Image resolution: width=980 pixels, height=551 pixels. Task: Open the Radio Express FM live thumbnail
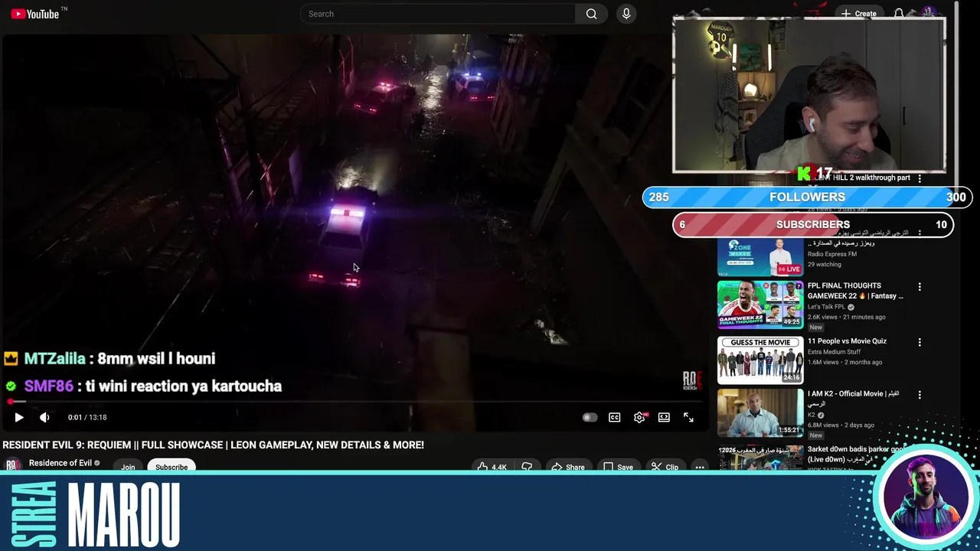click(760, 256)
